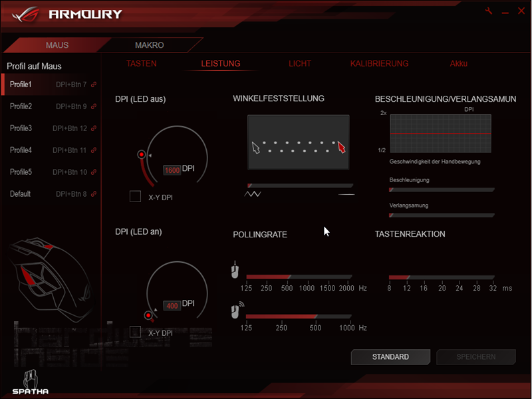Enable X-Y DPI checkbox under LED an

pyautogui.click(x=135, y=332)
